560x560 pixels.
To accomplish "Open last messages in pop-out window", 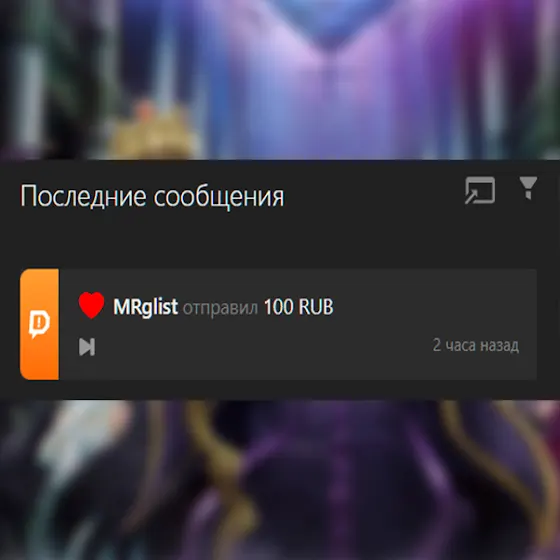I will click(480, 190).
